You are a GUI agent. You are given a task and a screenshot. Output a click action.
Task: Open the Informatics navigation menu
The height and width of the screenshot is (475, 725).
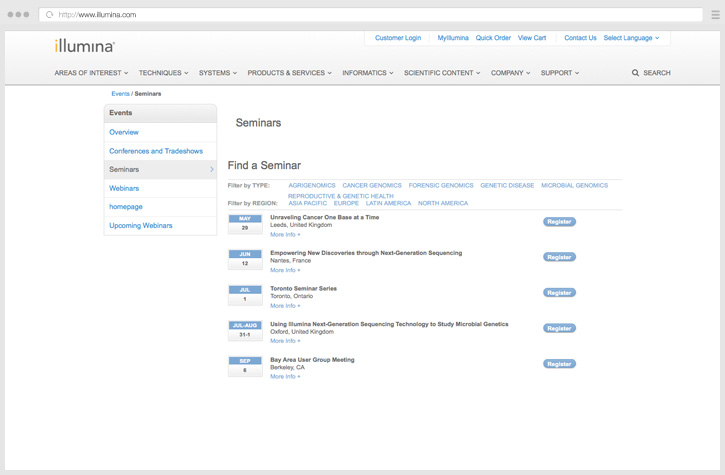367,73
